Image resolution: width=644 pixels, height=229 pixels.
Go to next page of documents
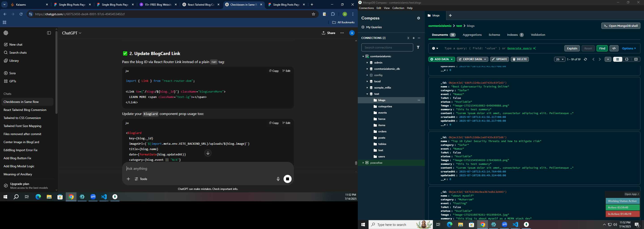(x=600, y=59)
